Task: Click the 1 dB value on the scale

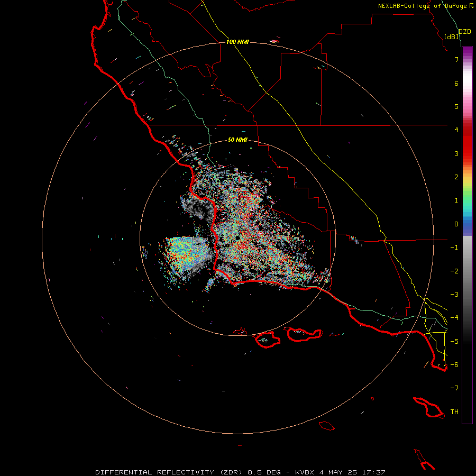Action: (456, 200)
